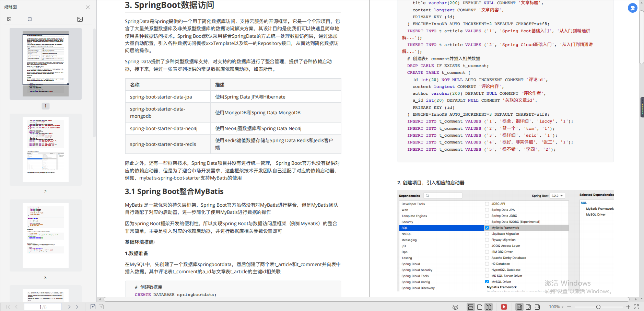Click the '3.1 Spring Boot整合MyBatis' heading
This screenshot has width=644, height=311.
pos(174,191)
